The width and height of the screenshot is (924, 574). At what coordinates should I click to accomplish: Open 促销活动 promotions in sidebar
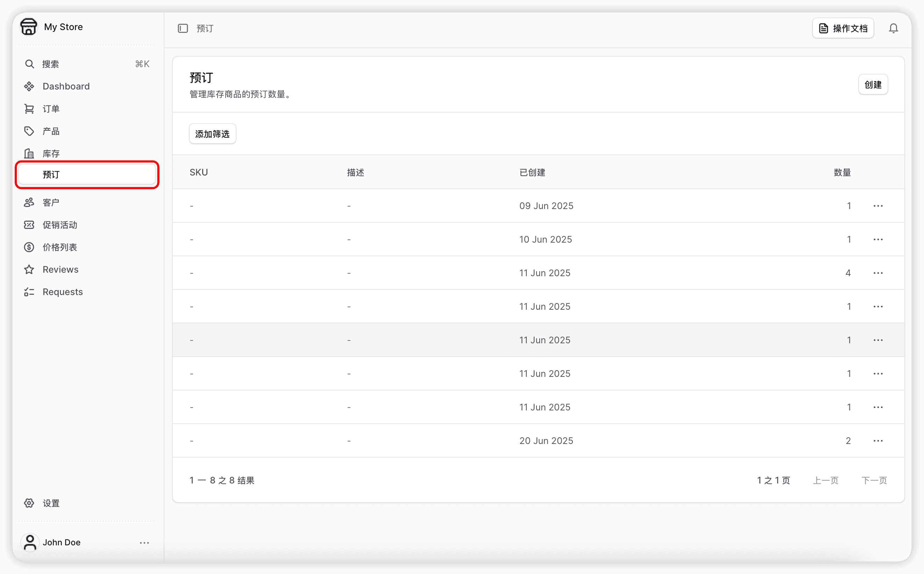click(x=59, y=225)
